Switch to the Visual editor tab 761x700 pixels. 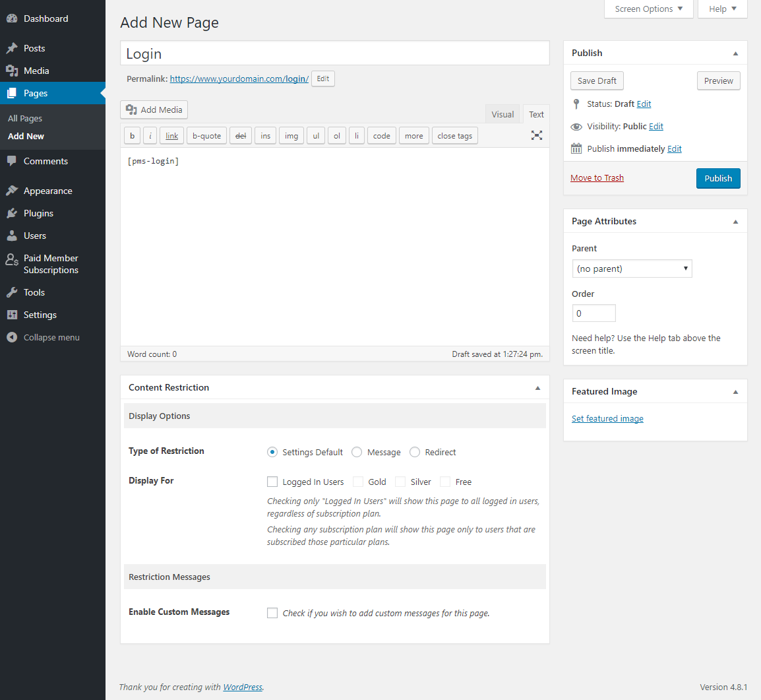(502, 114)
